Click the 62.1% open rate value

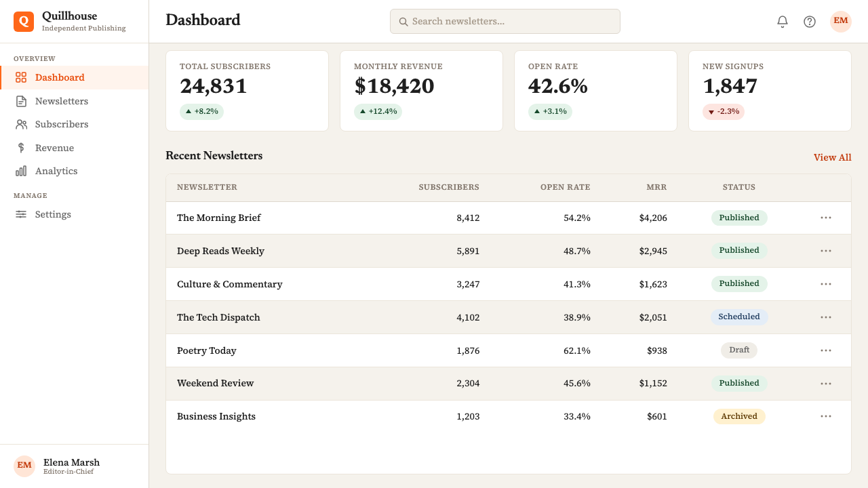point(577,350)
